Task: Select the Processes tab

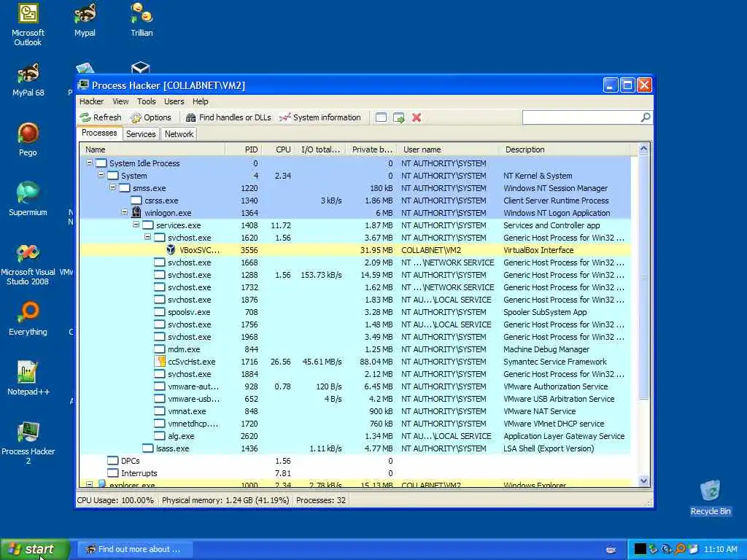Action: [x=99, y=133]
